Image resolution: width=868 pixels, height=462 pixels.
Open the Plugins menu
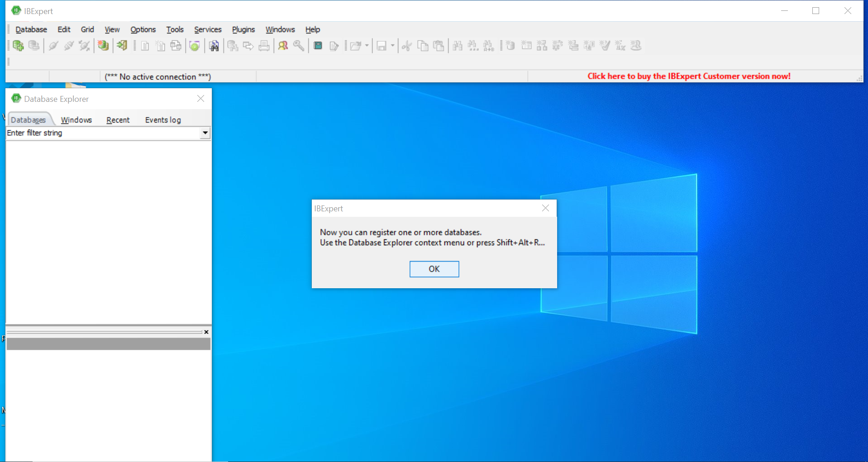point(243,29)
